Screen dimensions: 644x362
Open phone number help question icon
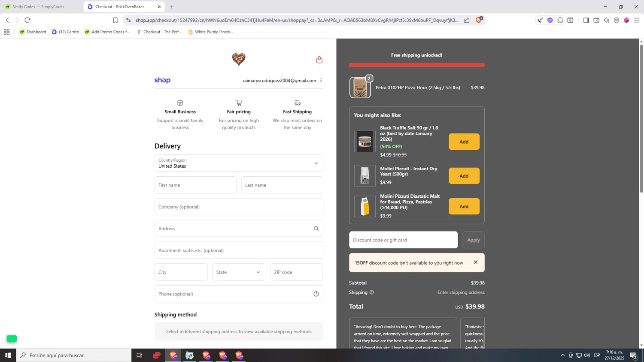pos(316,294)
